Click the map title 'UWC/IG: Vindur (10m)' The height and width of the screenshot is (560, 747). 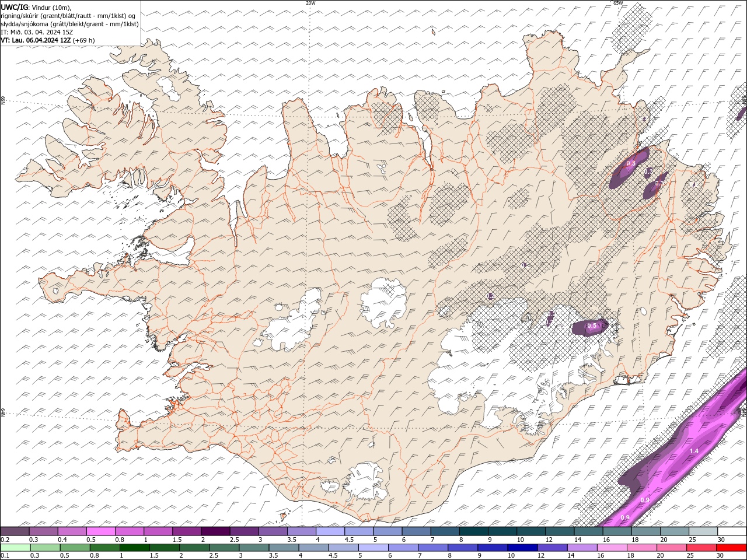click(x=36, y=7)
